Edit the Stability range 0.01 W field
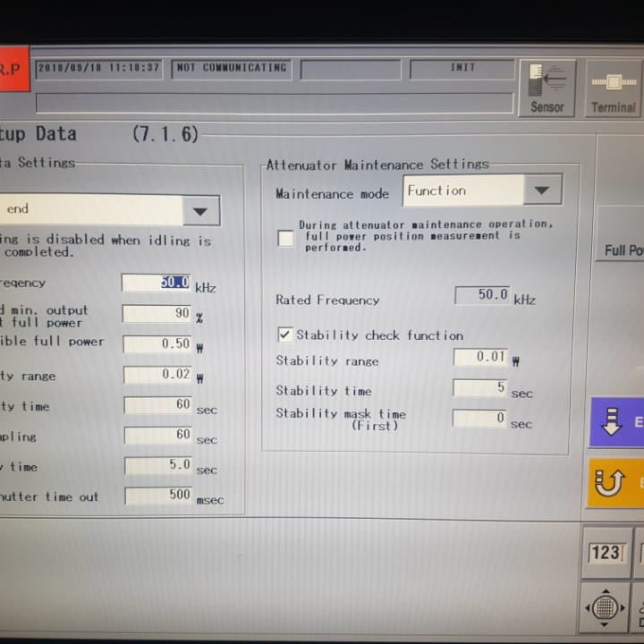644x644 pixels. point(480,357)
